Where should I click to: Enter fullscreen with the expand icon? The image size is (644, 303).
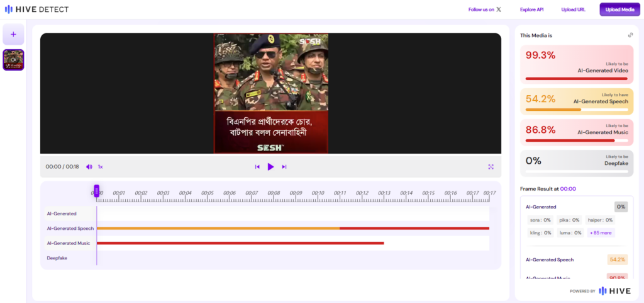tap(491, 167)
